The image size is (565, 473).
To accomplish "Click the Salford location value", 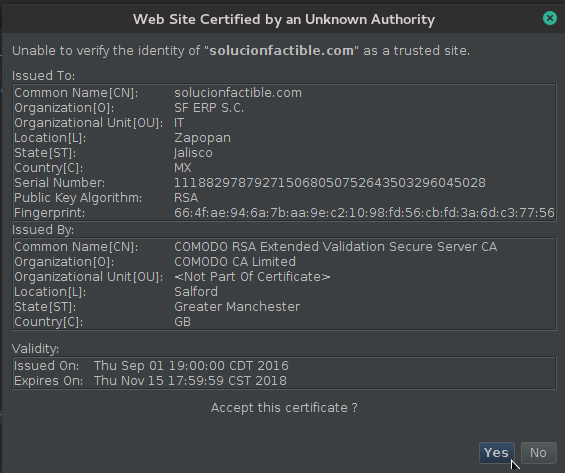I will [196, 292].
